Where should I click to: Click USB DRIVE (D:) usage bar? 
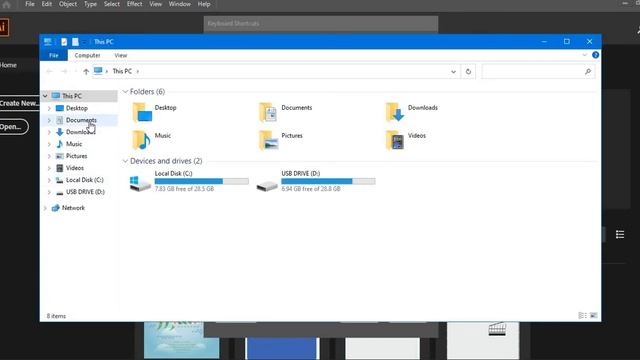[x=328, y=181]
